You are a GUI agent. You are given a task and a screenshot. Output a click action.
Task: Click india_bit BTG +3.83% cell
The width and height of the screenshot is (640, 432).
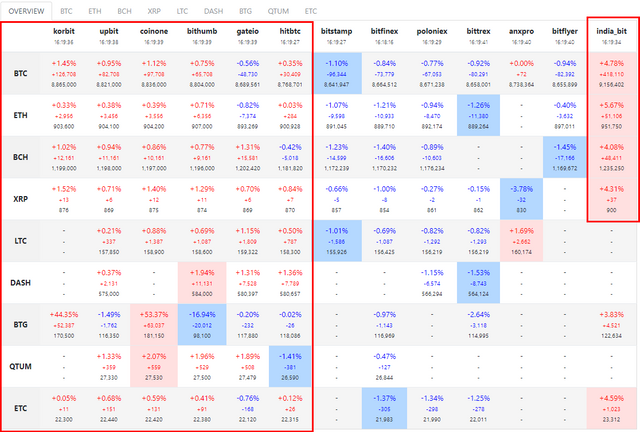click(x=611, y=325)
